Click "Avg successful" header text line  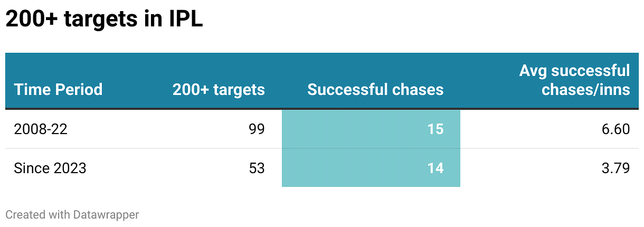click(x=574, y=71)
